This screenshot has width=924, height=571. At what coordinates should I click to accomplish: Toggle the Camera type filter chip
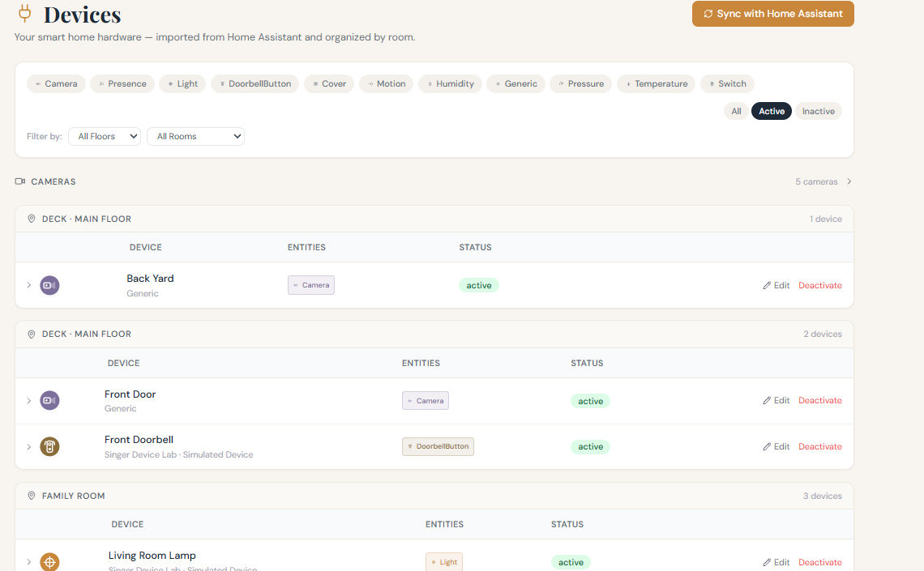tap(56, 83)
